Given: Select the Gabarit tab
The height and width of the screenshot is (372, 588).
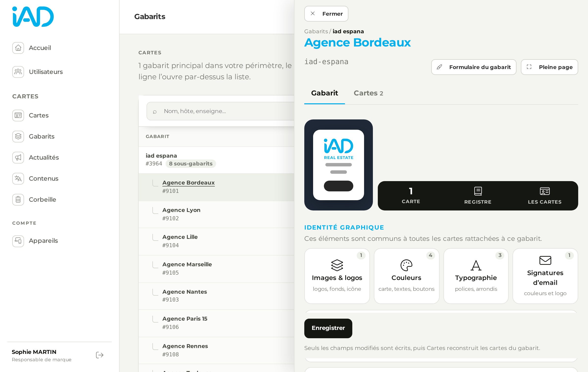Looking at the screenshot, I should coord(324,93).
